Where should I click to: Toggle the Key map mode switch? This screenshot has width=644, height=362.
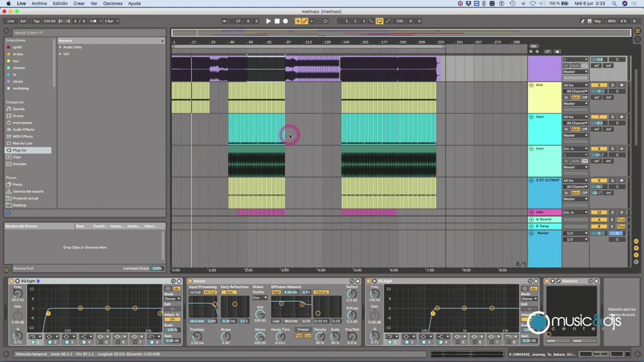tap(598, 21)
